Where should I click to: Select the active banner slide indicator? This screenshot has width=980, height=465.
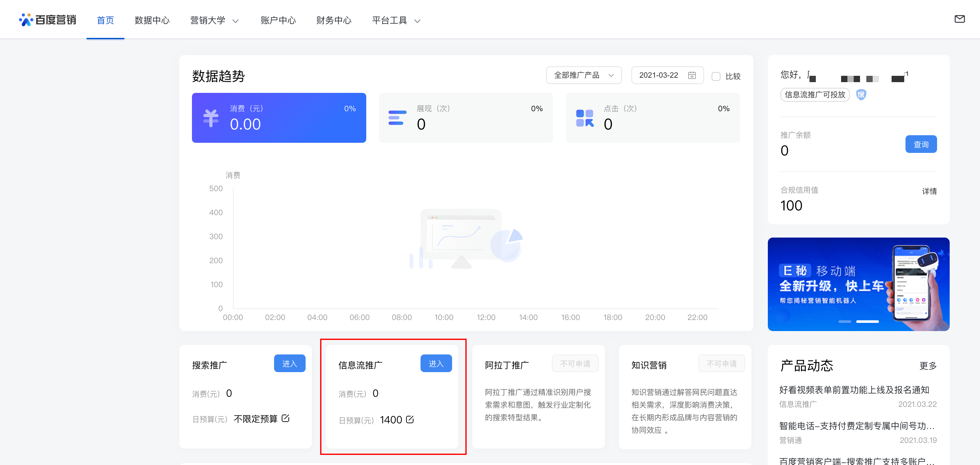tap(867, 322)
